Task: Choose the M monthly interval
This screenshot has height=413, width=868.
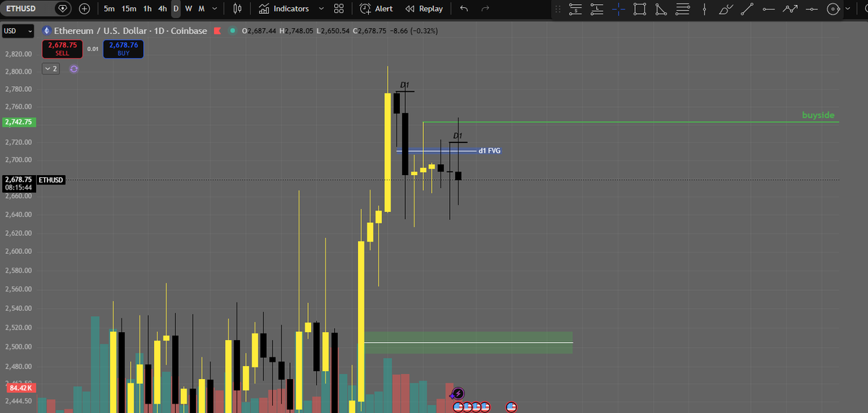Action: pyautogui.click(x=201, y=9)
